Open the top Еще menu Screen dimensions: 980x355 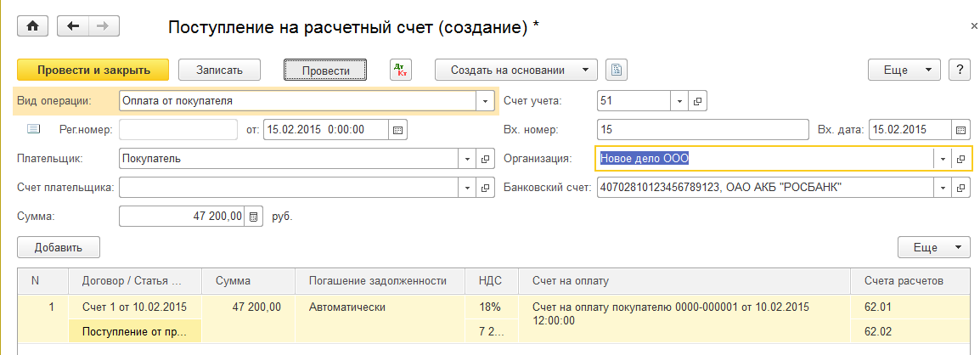tap(904, 70)
